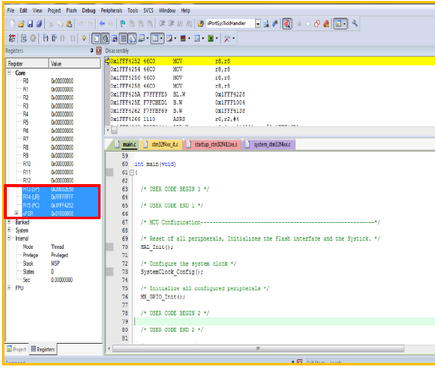Paste using the clipboard toolbar icon
Screen dimensions: 435x369
[x=69, y=24]
